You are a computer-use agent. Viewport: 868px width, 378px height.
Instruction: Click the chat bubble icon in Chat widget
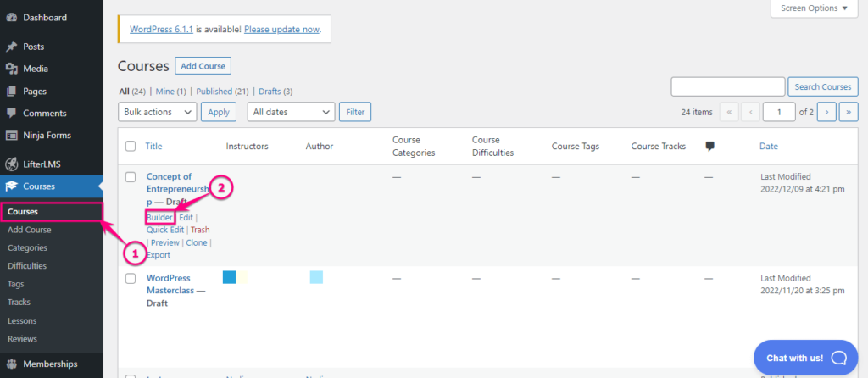click(x=838, y=358)
